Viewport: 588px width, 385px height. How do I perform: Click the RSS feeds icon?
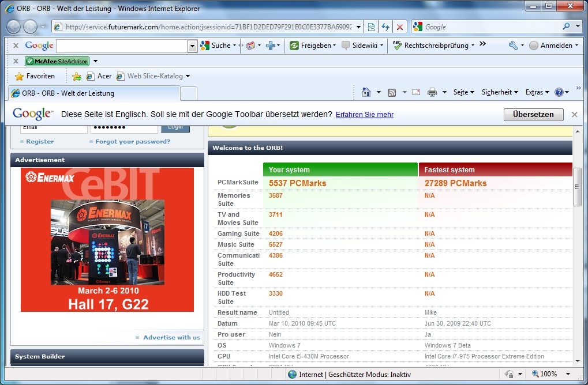[x=391, y=93]
